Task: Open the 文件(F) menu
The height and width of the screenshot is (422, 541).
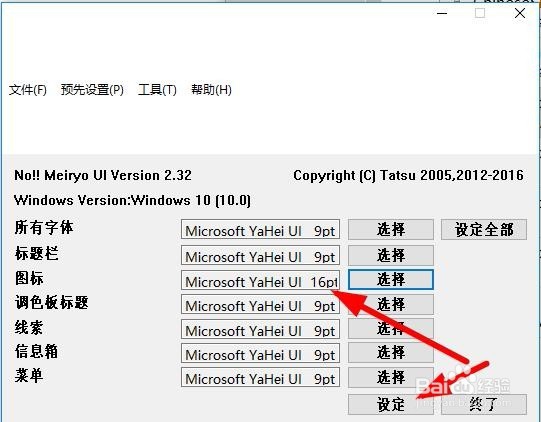Action: click(x=28, y=90)
